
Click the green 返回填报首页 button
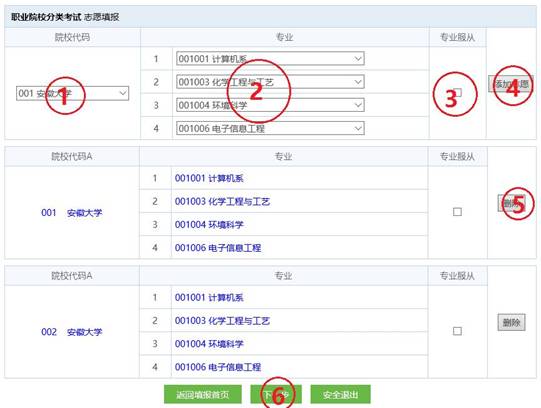point(203,395)
